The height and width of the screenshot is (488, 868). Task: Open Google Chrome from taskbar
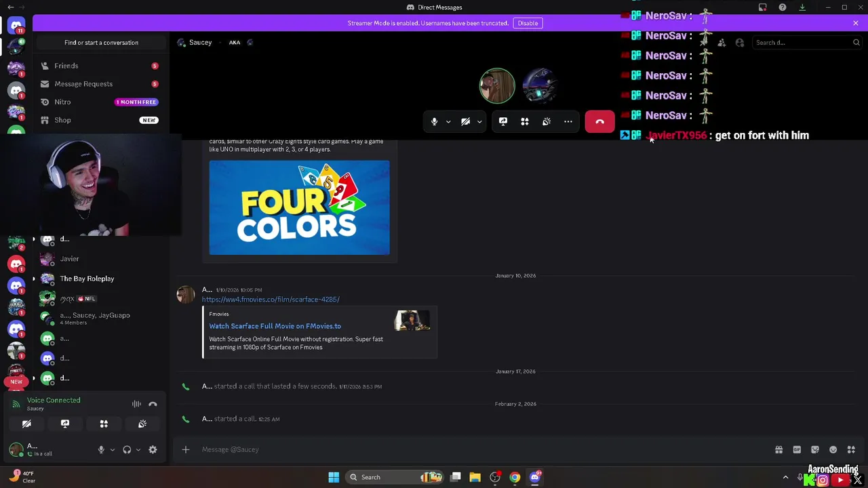[515, 477]
